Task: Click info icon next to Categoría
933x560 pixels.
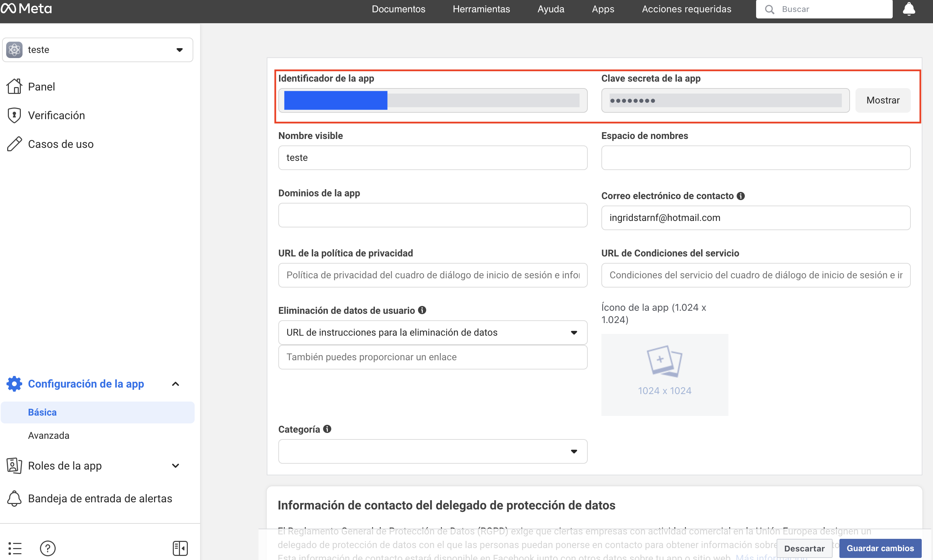Action: (x=327, y=429)
